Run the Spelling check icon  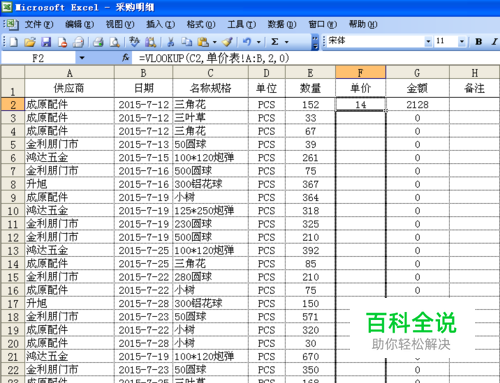(134, 42)
